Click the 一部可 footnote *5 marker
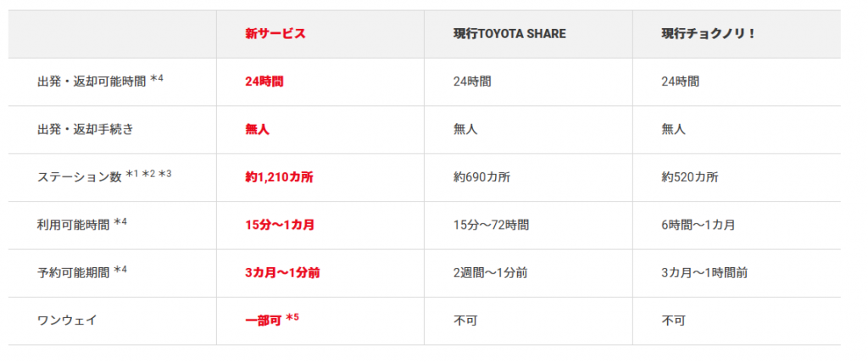 point(292,318)
